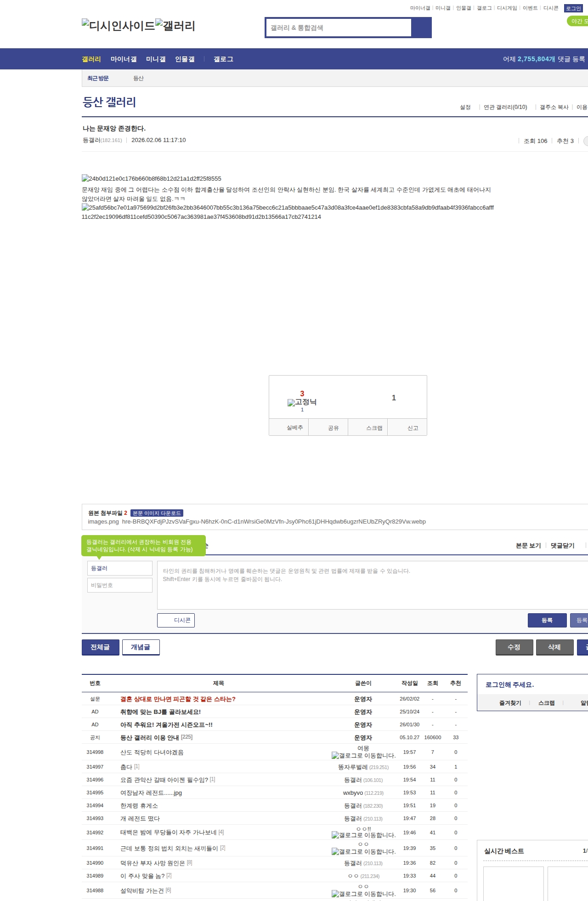588x901 pixels.
Task: Open the 갤로그 icon in post 314991 row
Action: coord(363,851)
